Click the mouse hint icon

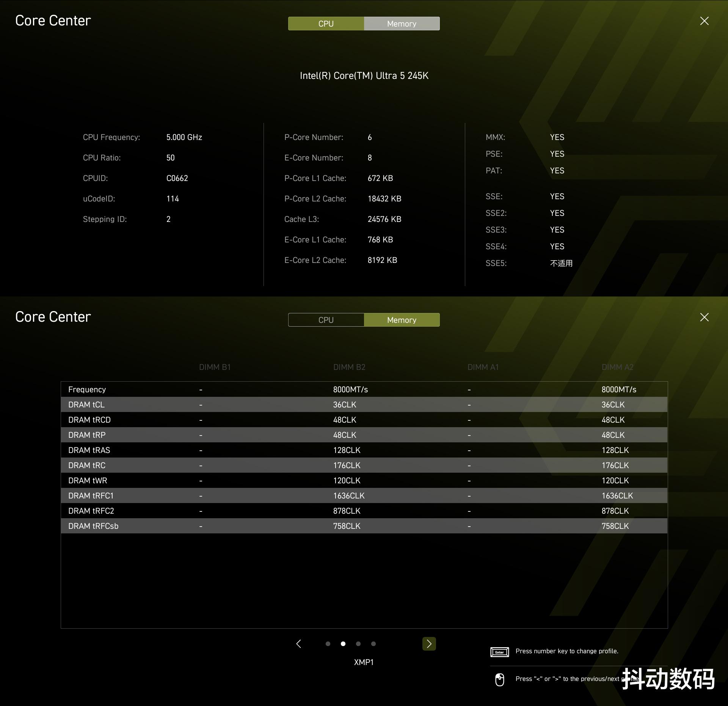pyautogui.click(x=499, y=679)
